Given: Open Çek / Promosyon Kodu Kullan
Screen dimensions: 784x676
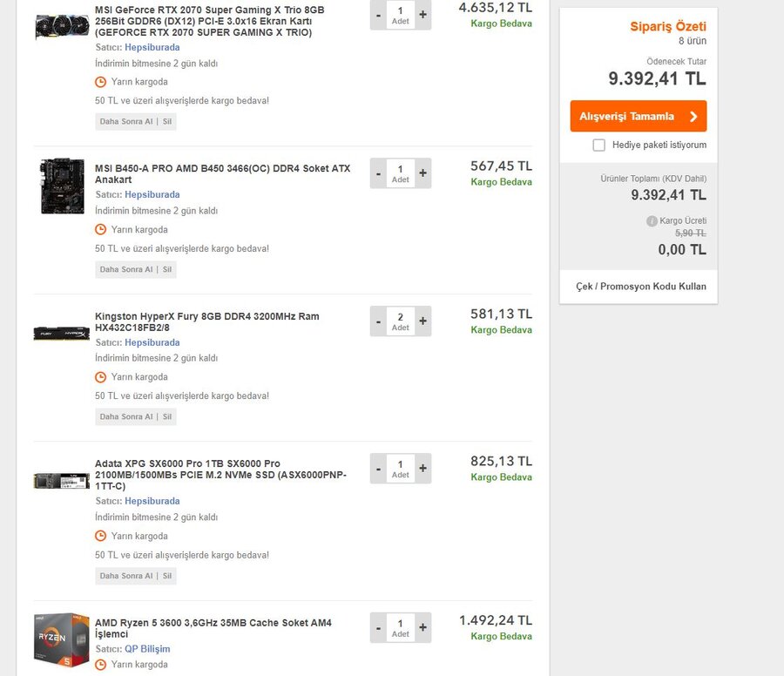Looking at the screenshot, I should (640, 287).
